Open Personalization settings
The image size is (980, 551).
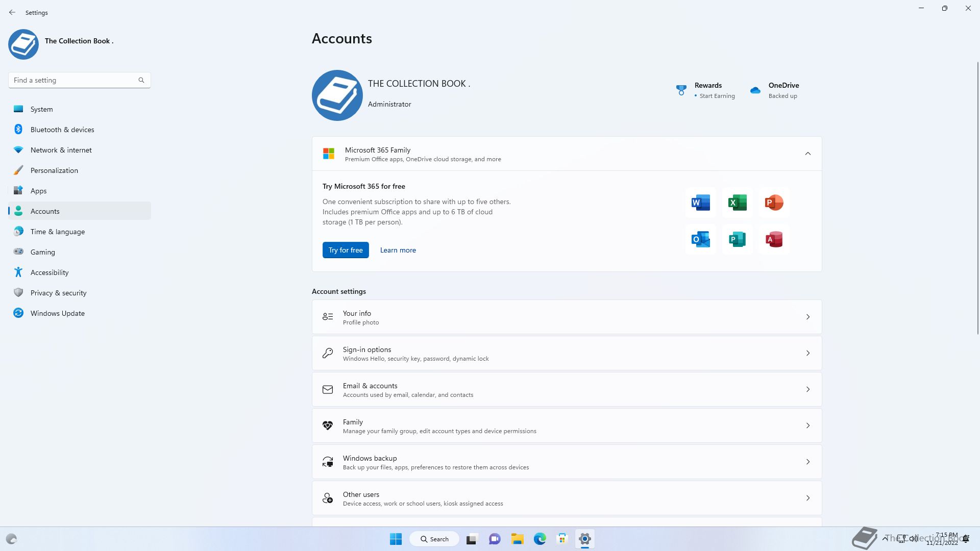(80, 170)
